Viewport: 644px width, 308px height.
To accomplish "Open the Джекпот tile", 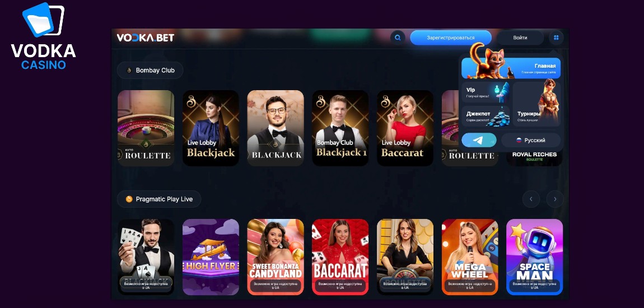I will tap(486, 116).
